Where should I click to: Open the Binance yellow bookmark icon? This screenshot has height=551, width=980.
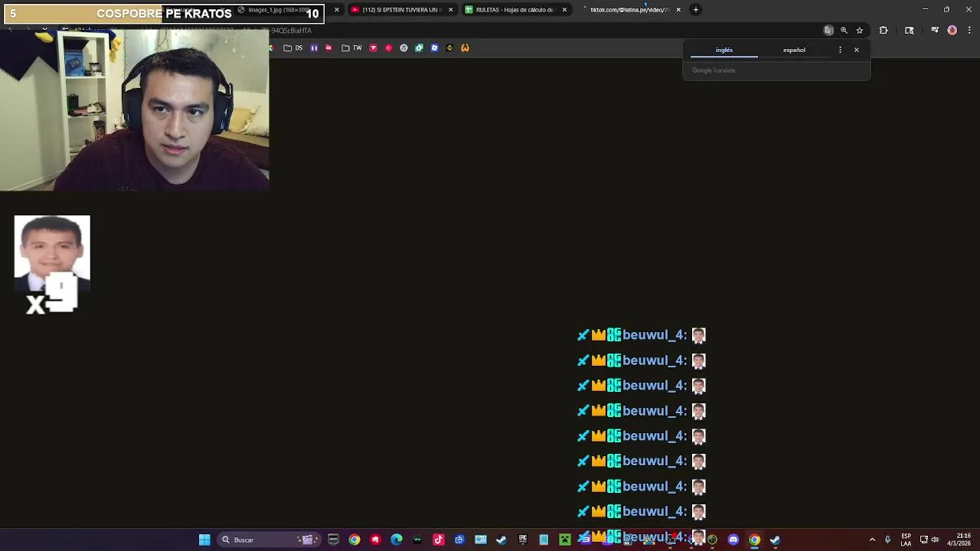(449, 48)
